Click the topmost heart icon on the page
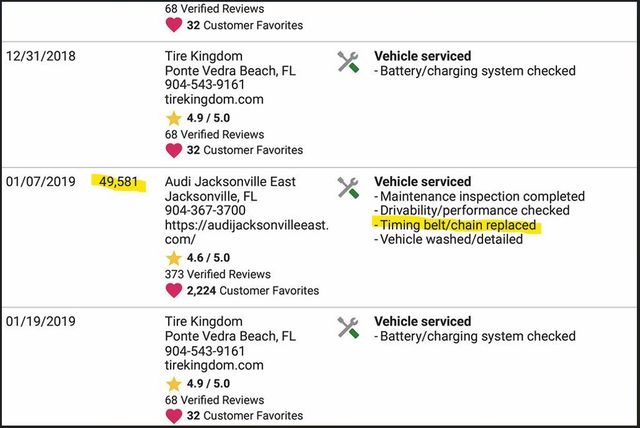 [x=173, y=25]
